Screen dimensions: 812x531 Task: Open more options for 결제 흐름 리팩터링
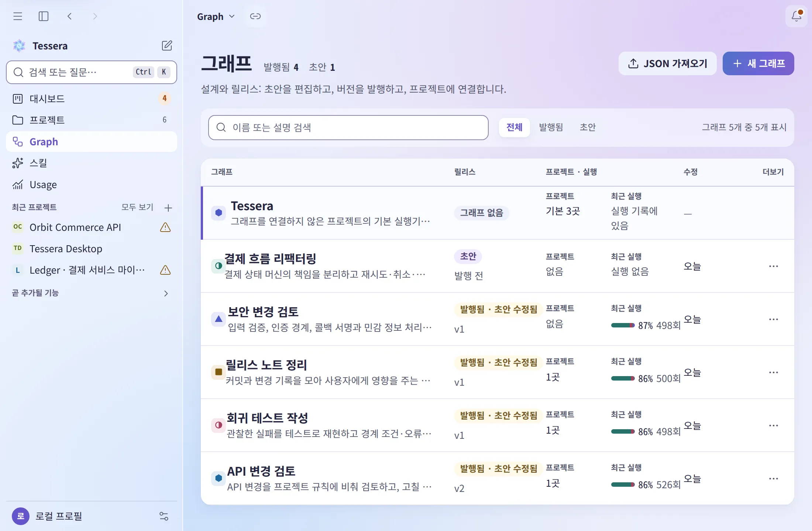[x=774, y=266]
